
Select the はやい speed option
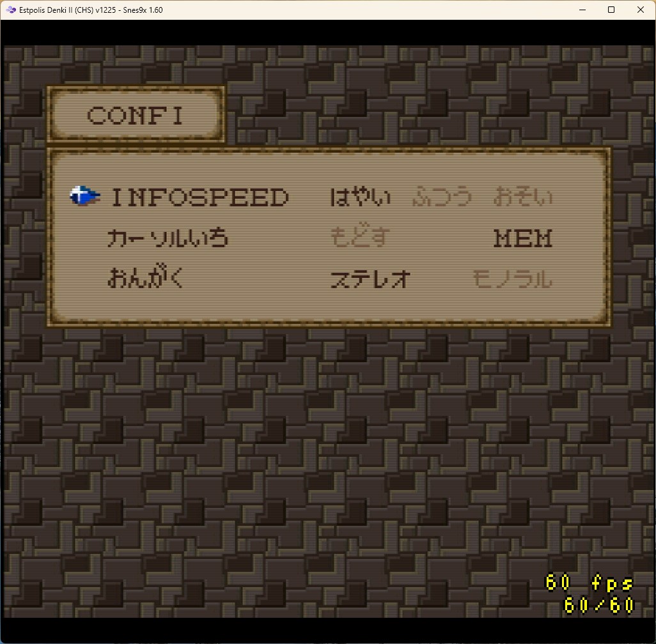tap(360, 197)
